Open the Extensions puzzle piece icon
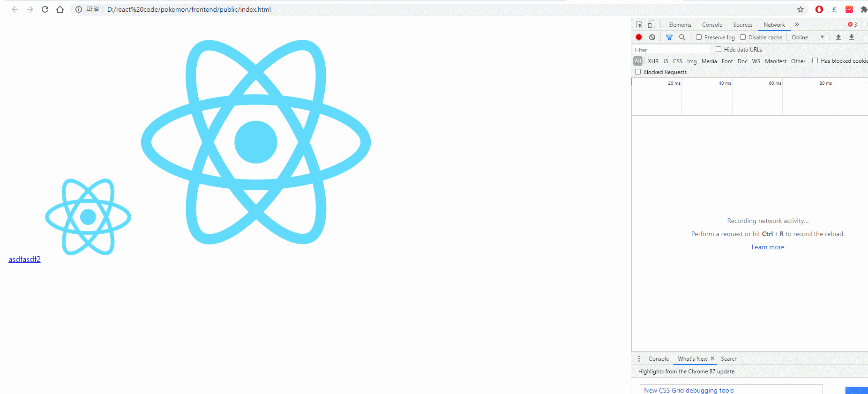This screenshot has height=394, width=868. pyautogui.click(x=864, y=9)
